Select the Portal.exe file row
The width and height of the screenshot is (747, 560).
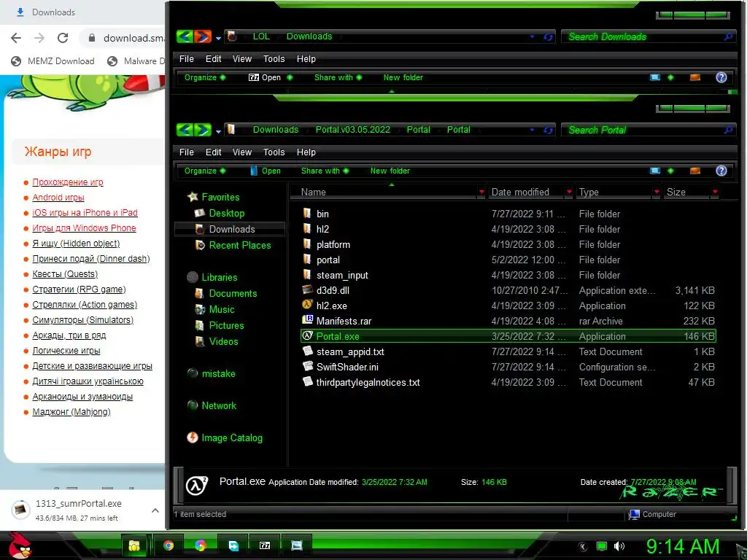[508, 336]
